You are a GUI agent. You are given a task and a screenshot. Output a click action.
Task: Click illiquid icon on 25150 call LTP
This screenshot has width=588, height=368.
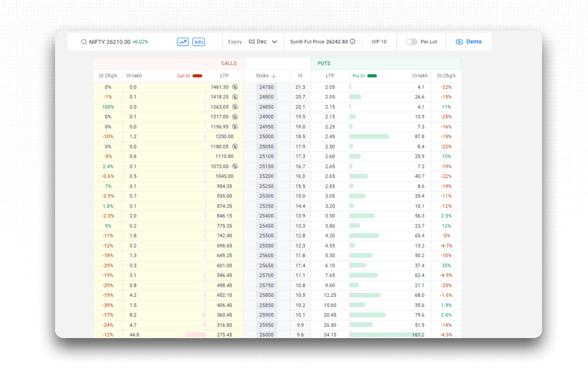point(235,166)
